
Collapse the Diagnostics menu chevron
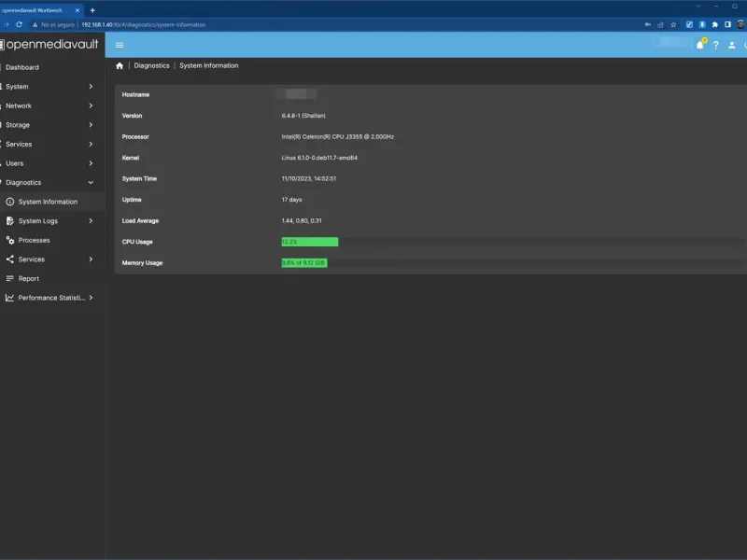pos(91,182)
